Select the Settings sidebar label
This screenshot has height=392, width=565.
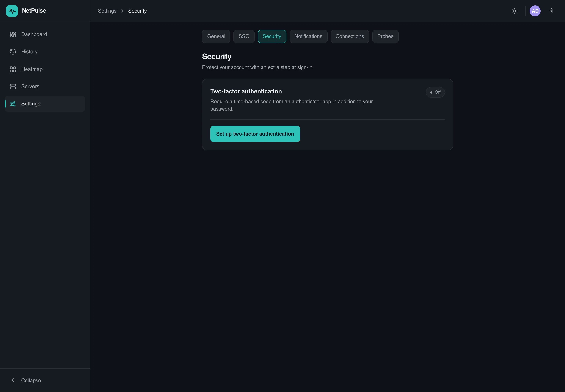[x=31, y=104]
